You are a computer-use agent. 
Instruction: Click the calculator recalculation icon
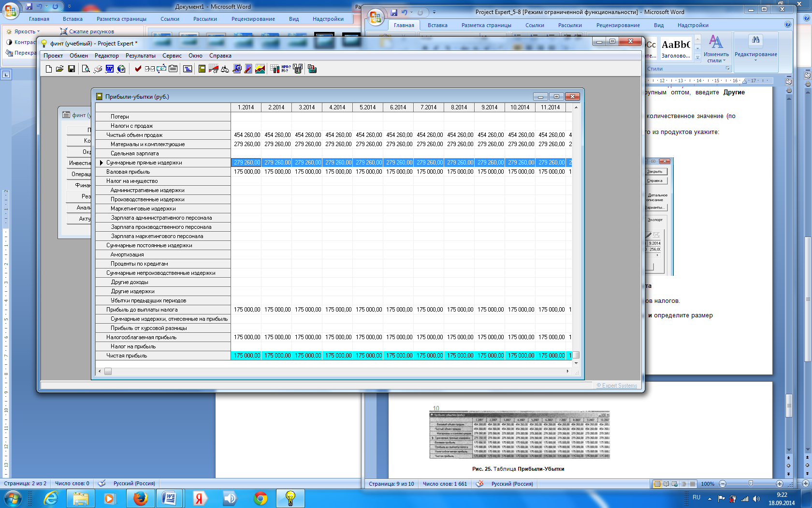[x=312, y=69]
